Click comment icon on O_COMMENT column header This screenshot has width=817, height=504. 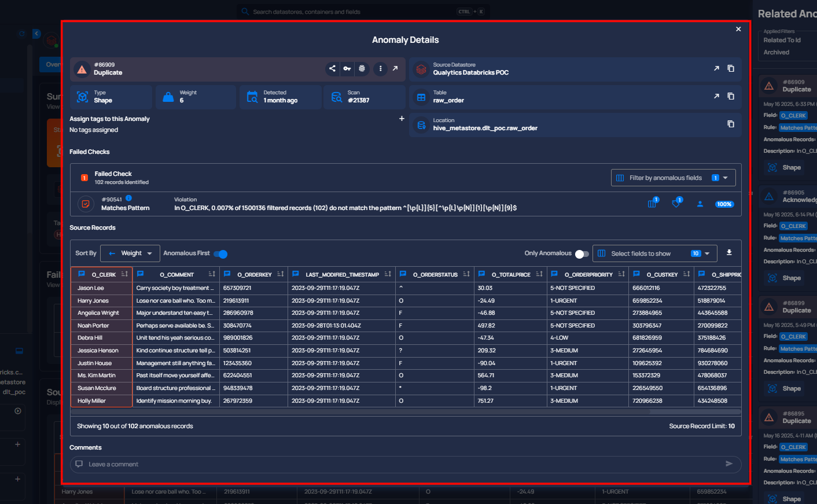pyautogui.click(x=140, y=274)
